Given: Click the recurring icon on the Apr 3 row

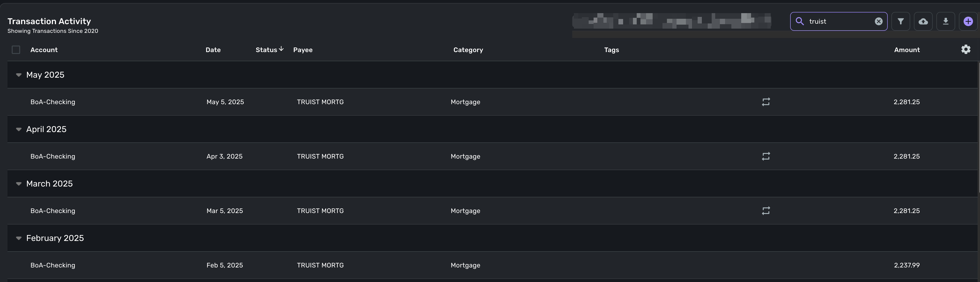Looking at the screenshot, I should point(766,156).
